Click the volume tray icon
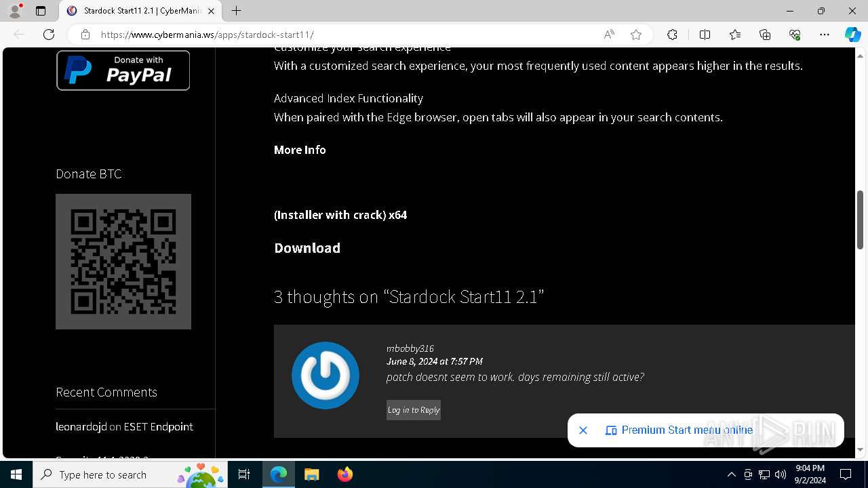 tap(781, 474)
